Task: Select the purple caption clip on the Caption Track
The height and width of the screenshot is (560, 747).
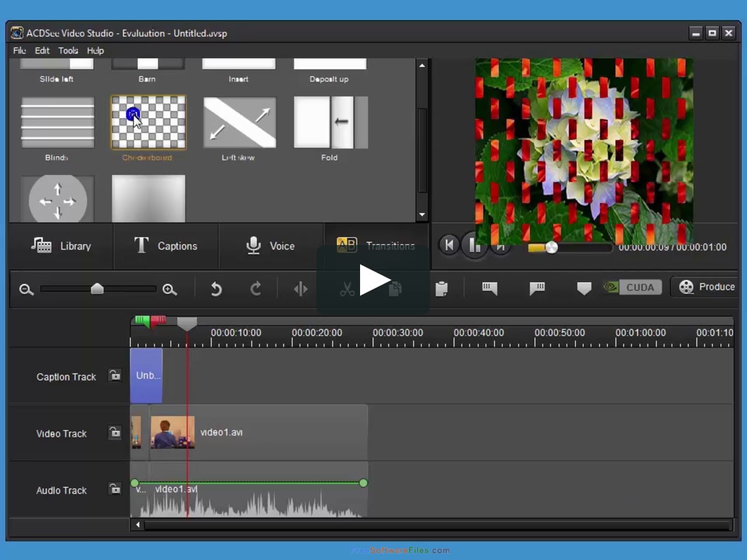Action: (x=146, y=376)
